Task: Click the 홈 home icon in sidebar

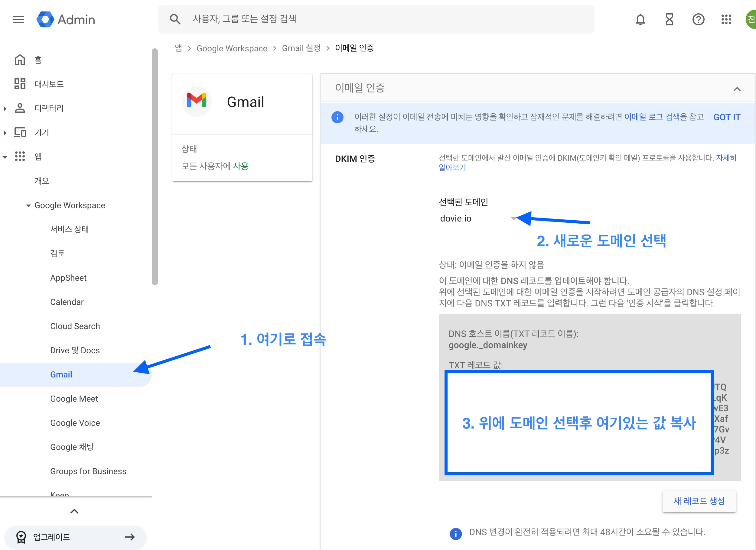Action: (20, 60)
